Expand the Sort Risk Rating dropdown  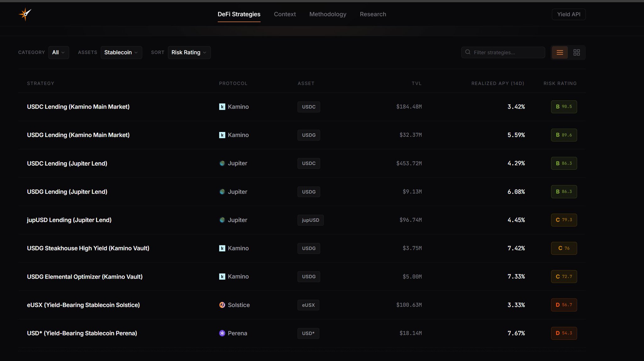tap(189, 52)
